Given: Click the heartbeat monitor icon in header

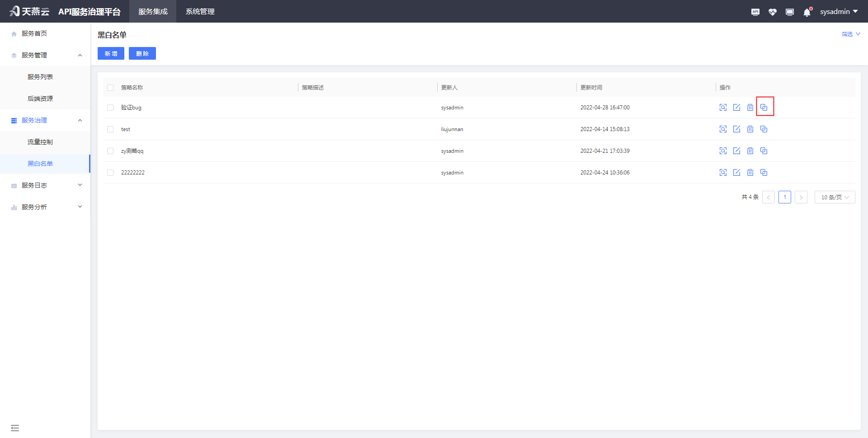Looking at the screenshot, I should tap(773, 12).
